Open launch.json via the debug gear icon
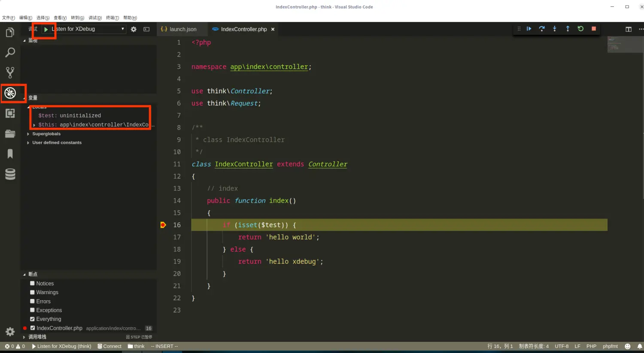 (134, 29)
